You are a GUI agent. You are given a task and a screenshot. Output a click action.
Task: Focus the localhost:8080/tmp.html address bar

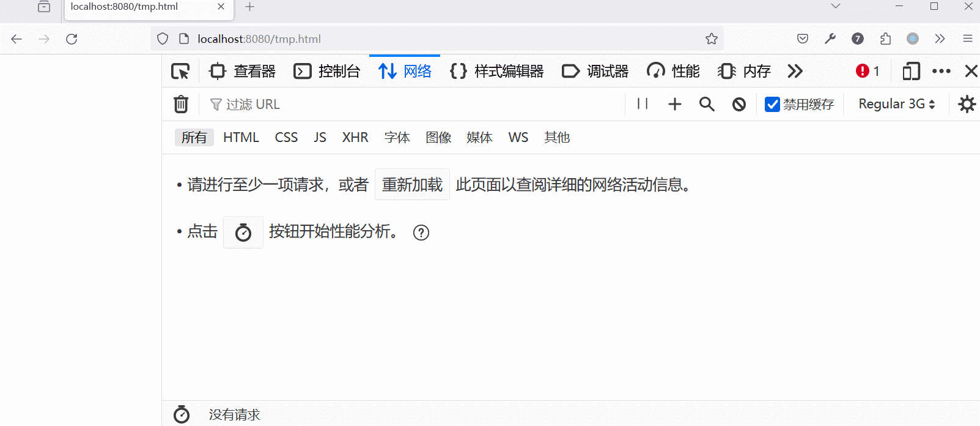[x=437, y=39]
